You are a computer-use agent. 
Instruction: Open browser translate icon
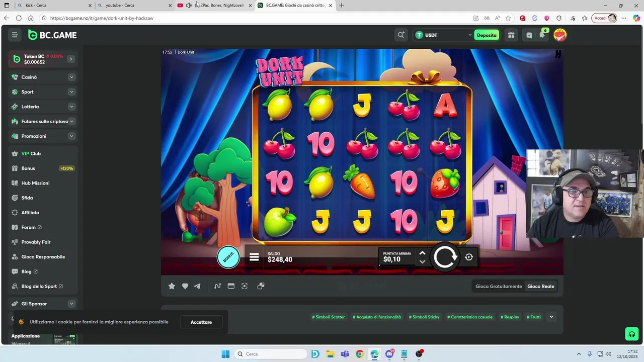pyautogui.click(x=487, y=18)
